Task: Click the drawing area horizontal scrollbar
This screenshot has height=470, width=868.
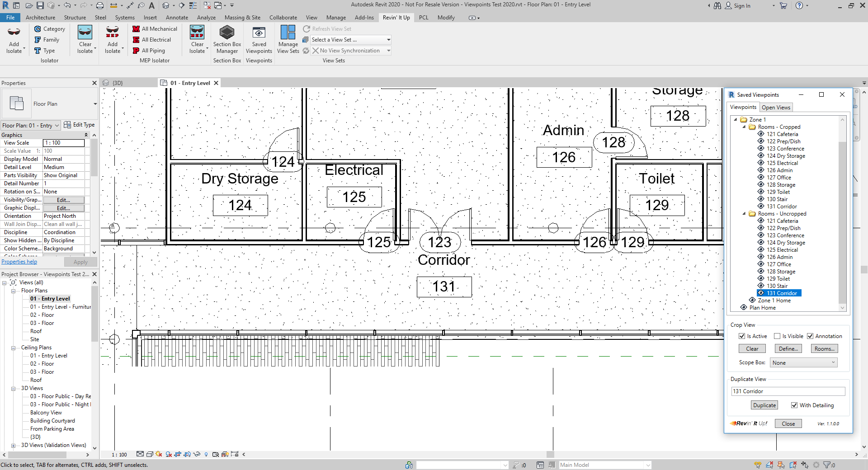Action: tap(550, 454)
